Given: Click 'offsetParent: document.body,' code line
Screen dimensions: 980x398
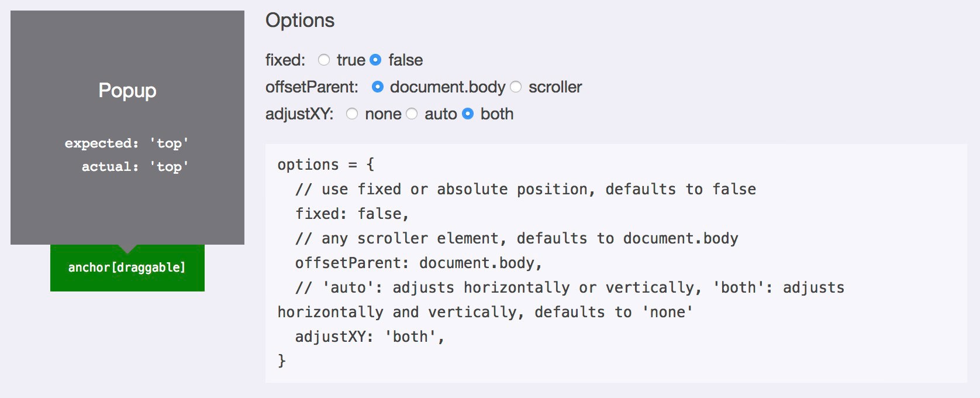Looking at the screenshot, I should pyautogui.click(x=419, y=263).
